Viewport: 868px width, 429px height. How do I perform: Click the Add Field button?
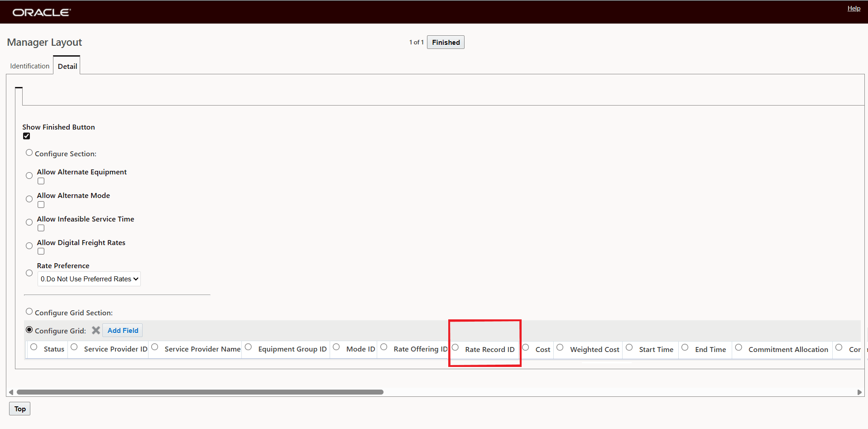click(x=123, y=330)
